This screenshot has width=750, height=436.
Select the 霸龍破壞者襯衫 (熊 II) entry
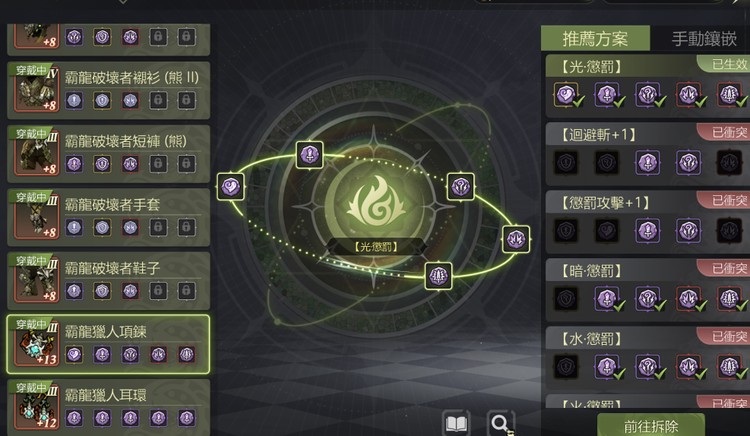pyautogui.click(x=108, y=90)
